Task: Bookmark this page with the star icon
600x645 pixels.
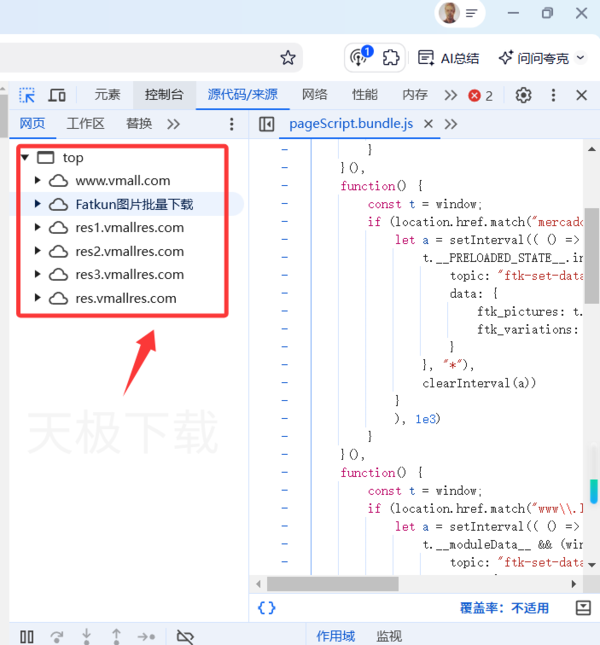Action: coord(288,58)
